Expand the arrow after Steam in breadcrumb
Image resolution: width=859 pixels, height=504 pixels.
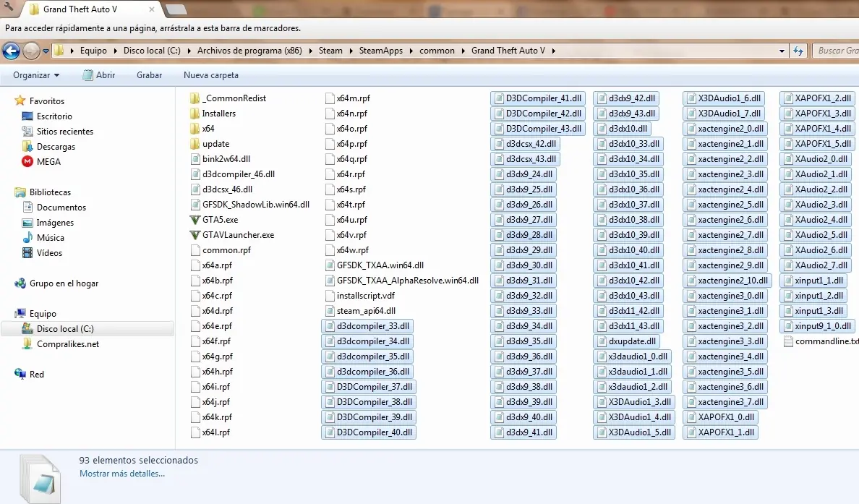pos(351,51)
